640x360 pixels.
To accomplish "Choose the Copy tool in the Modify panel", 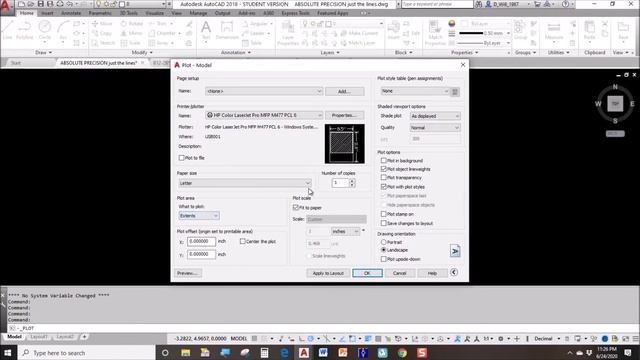I will tap(102, 33).
